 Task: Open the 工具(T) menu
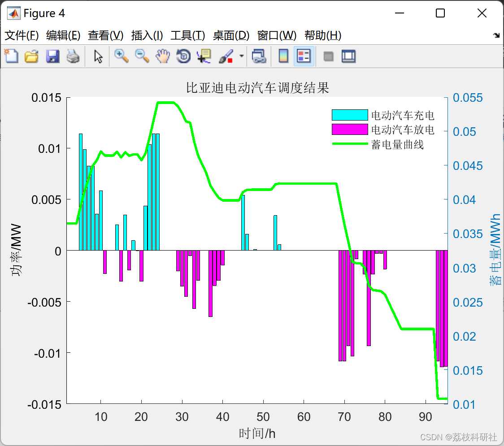pyautogui.click(x=188, y=35)
